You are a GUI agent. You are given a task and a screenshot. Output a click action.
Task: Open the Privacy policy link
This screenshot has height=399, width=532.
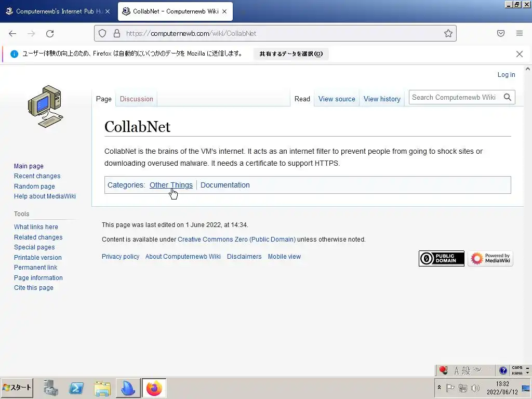pyautogui.click(x=121, y=257)
